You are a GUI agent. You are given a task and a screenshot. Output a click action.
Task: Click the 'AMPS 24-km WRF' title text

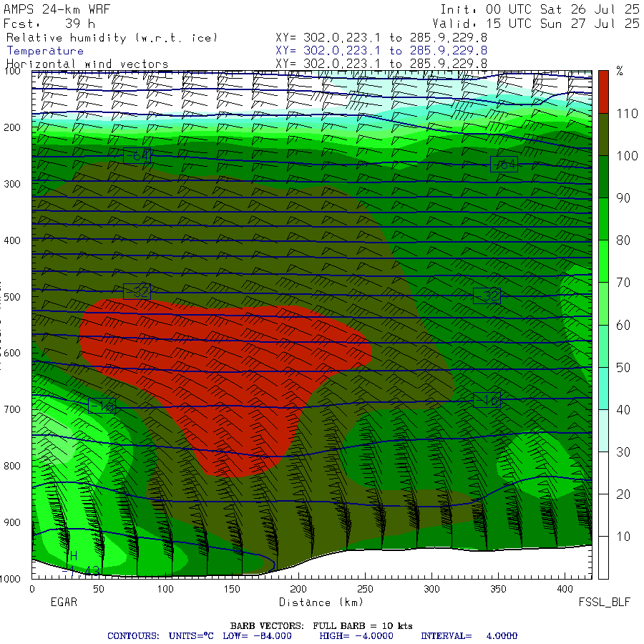[57, 9]
